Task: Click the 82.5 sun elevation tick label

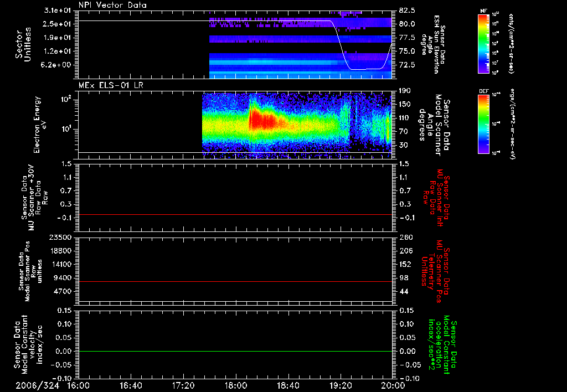Action: coord(407,11)
